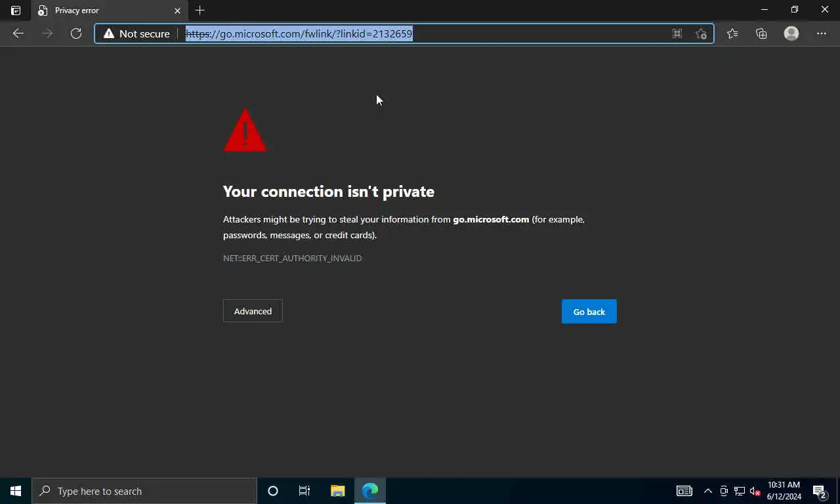Click the taskbar search box
The height and width of the screenshot is (504, 840).
pyautogui.click(x=144, y=491)
